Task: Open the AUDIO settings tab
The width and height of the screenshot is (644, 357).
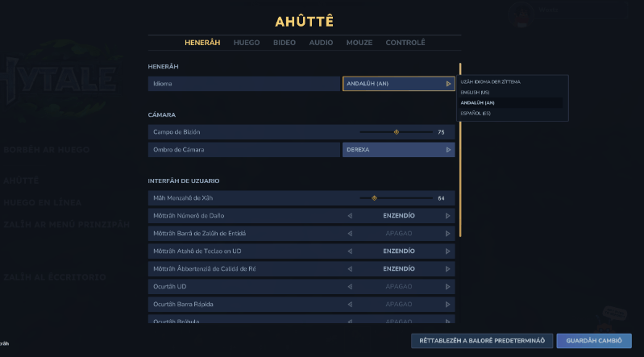Action: 321,42
